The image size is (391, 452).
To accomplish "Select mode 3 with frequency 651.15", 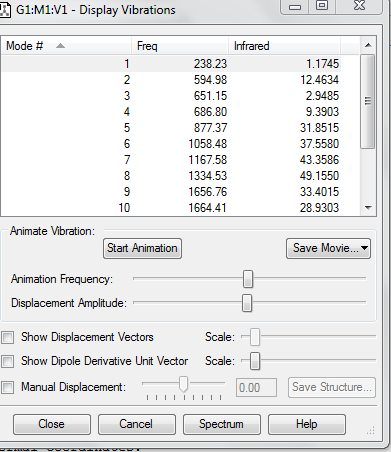I will click(171, 96).
